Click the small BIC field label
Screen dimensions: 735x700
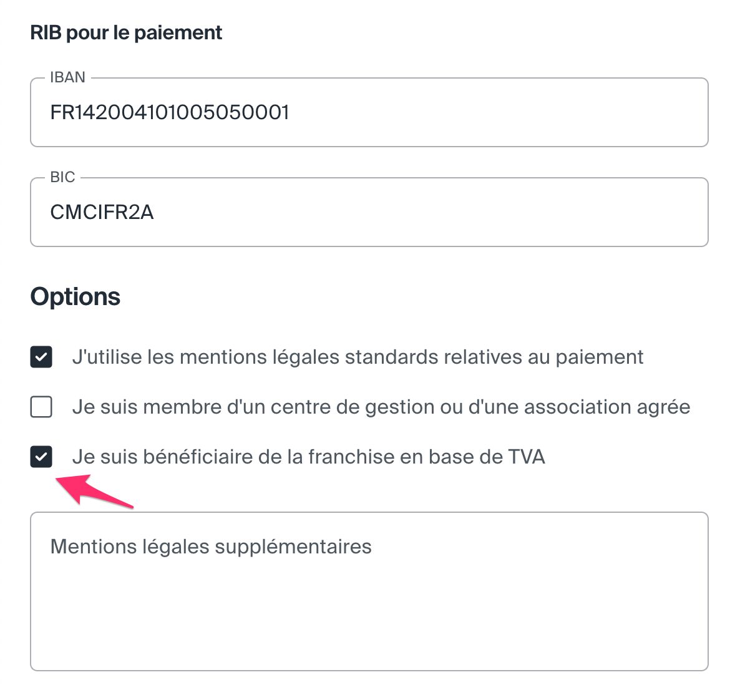(62, 177)
